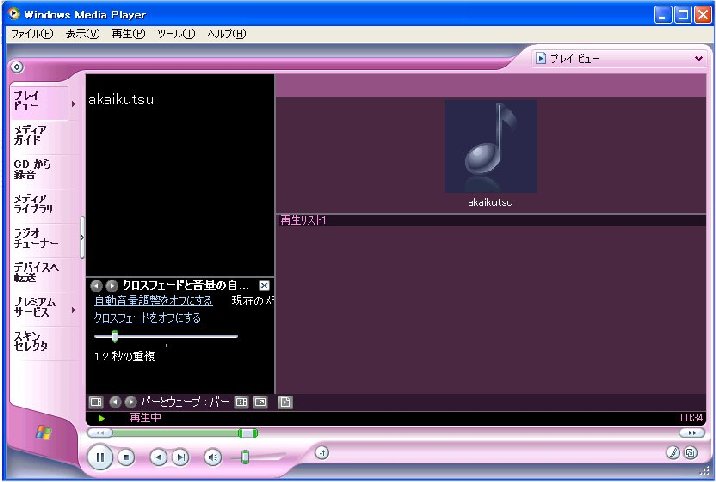Click the akaikutsu caption under album art
The image size is (716, 482).
[x=490, y=202]
